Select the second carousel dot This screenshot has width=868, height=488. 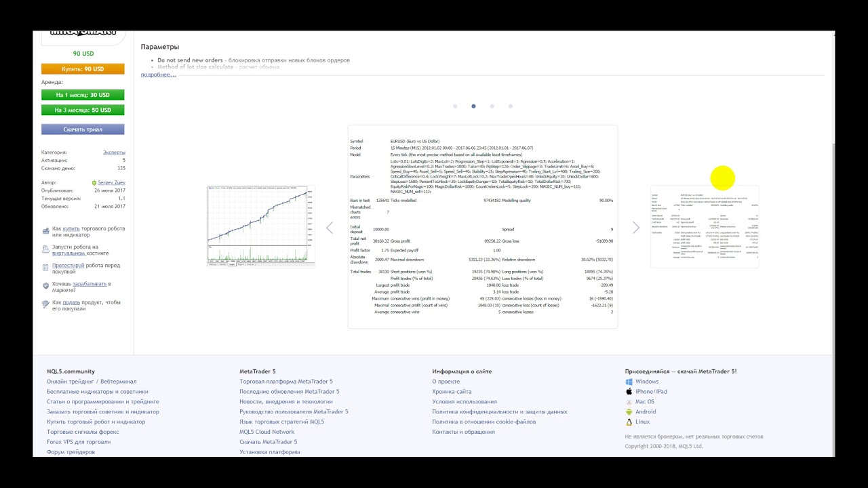[473, 106]
